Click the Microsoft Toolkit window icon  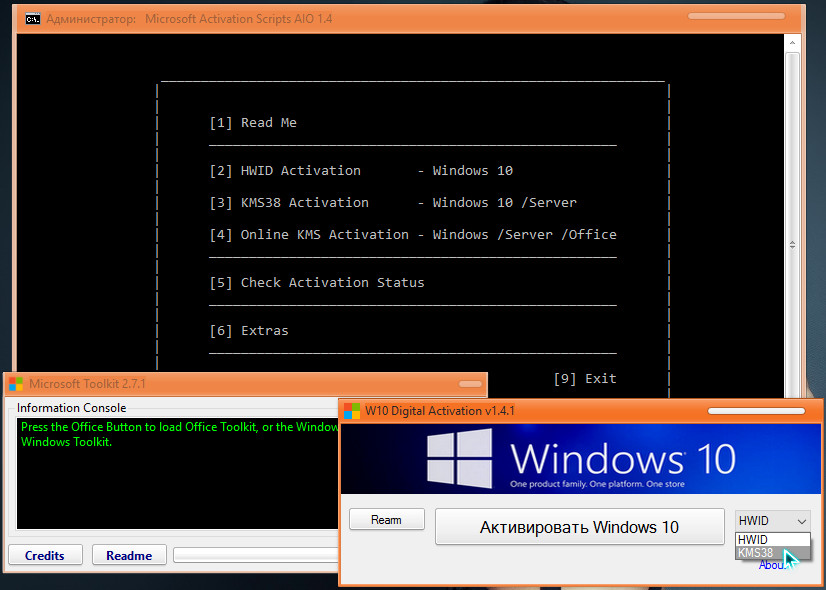click(16, 384)
